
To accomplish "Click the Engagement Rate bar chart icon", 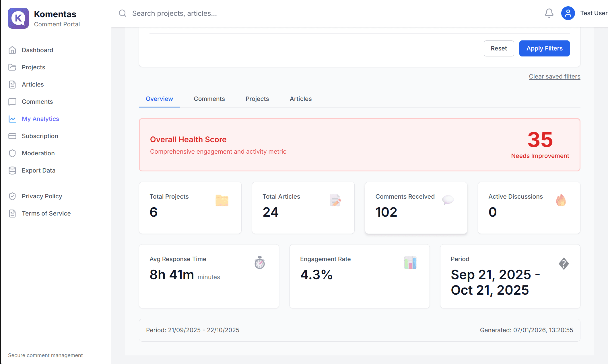I will click(x=410, y=263).
